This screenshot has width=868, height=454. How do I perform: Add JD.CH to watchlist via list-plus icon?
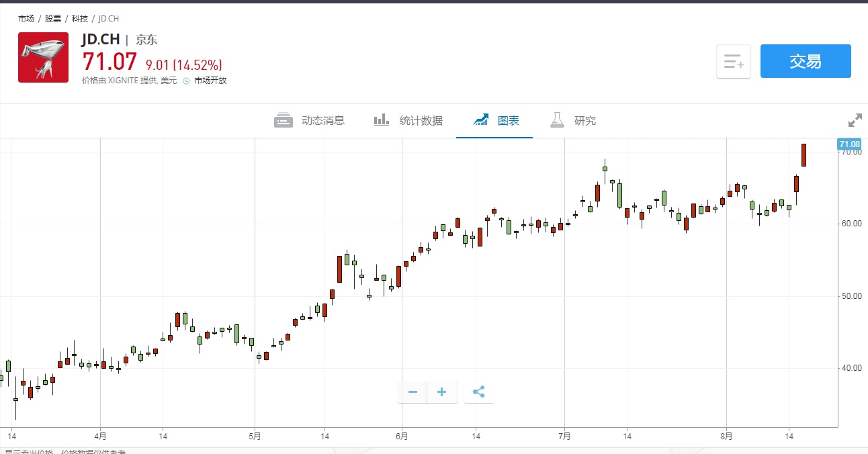tap(734, 62)
